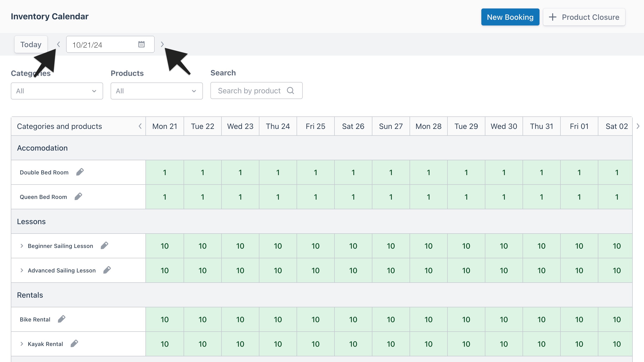Click the Sat 02 column header

[x=615, y=126]
